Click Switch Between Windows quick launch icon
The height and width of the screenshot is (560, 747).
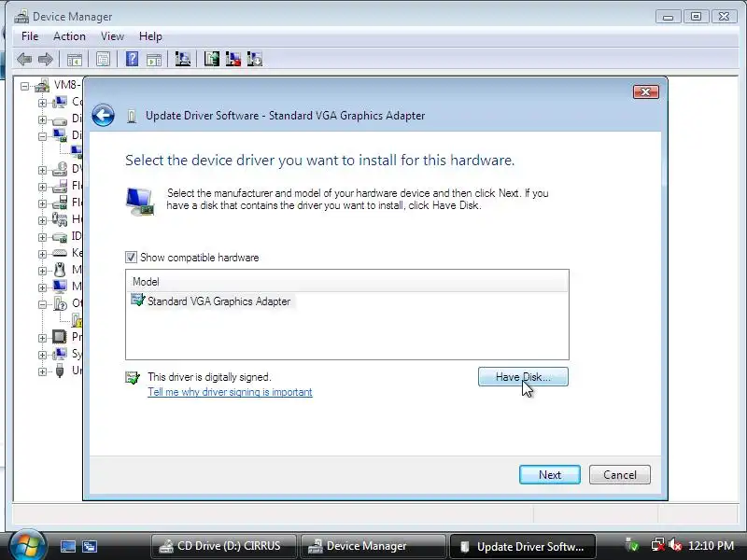(x=89, y=546)
